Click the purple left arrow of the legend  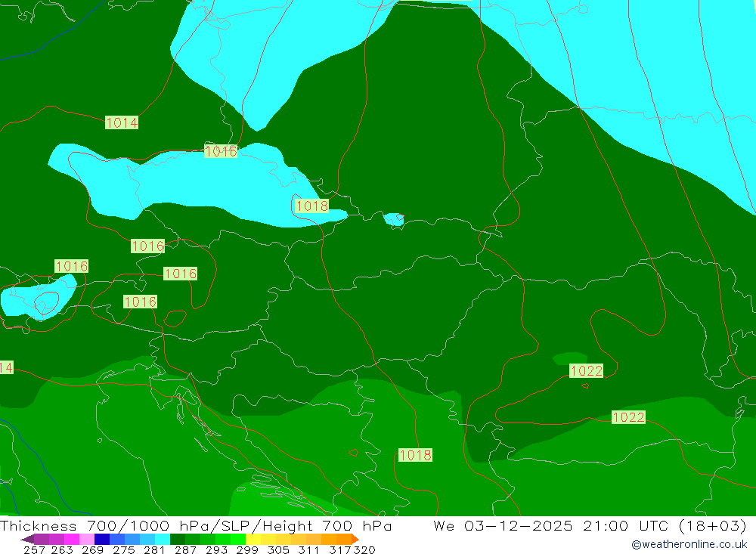tap(27, 539)
